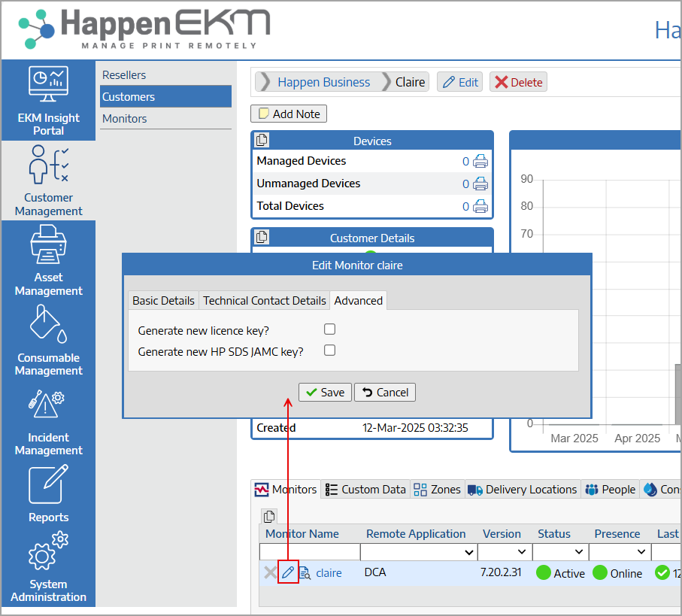This screenshot has width=682, height=616.
Task: Click the green check icon in the claire row
Action: point(662,572)
